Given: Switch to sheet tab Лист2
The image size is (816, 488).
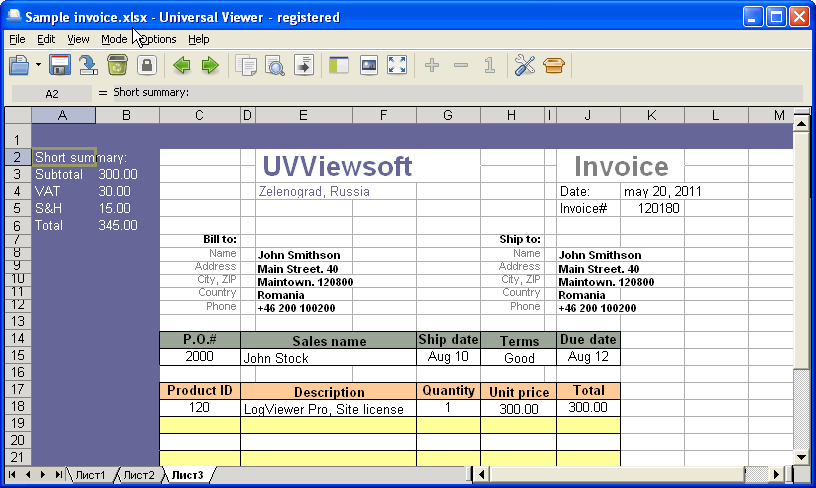Looking at the screenshot, I should (139, 475).
